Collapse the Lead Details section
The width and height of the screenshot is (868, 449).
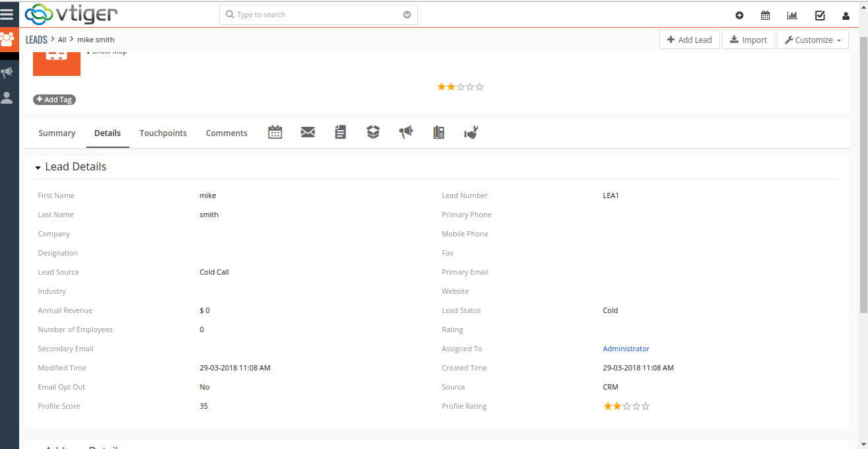[38, 168]
